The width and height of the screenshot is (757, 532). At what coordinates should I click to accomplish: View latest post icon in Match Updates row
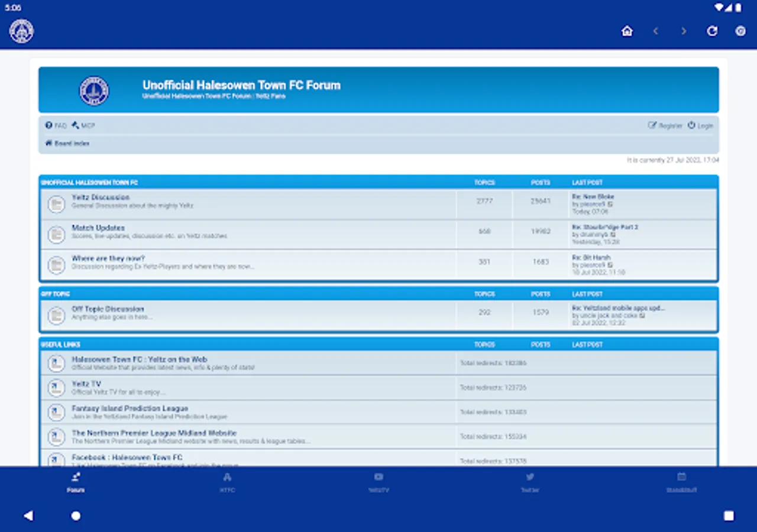pos(613,235)
